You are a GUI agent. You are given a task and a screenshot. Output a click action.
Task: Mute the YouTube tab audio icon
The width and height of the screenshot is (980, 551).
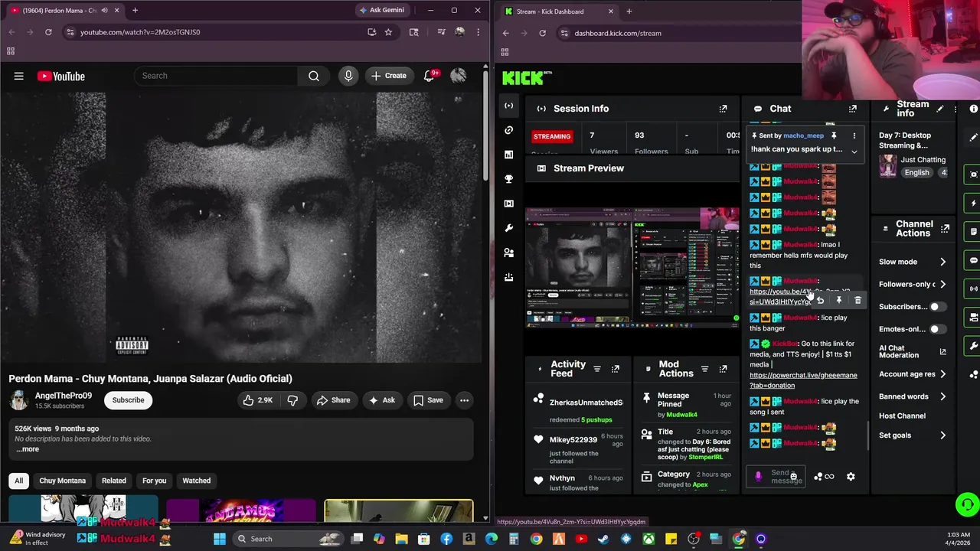tap(104, 11)
